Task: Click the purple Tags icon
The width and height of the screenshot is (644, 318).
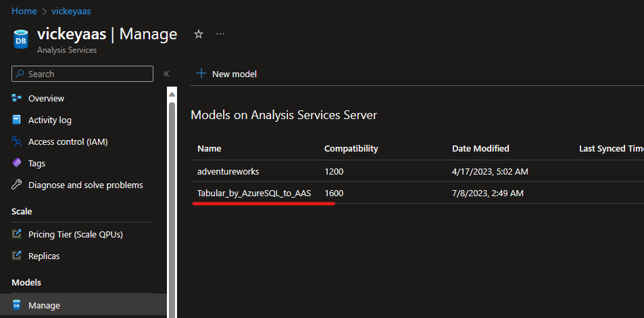Action: coord(16,163)
